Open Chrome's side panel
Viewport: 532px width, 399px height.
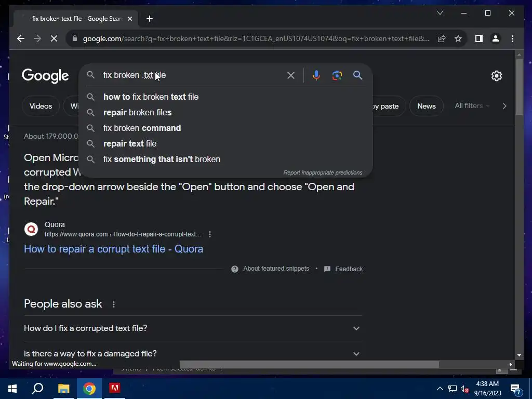tap(478, 38)
